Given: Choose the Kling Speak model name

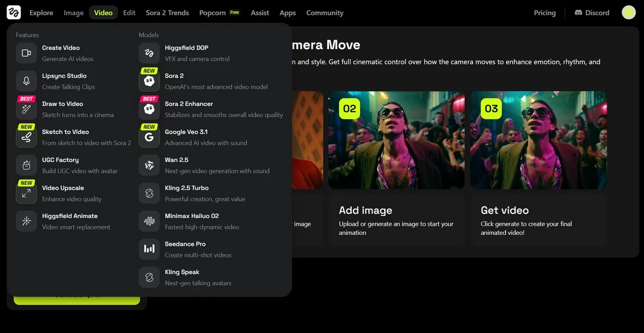Looking at the screenshot, I should pos(182,272).
